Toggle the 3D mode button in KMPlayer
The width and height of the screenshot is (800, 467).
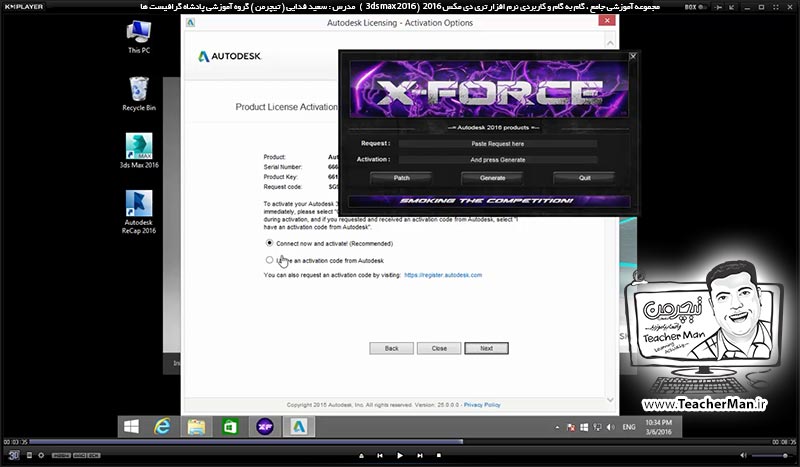[x=14, y=455]
